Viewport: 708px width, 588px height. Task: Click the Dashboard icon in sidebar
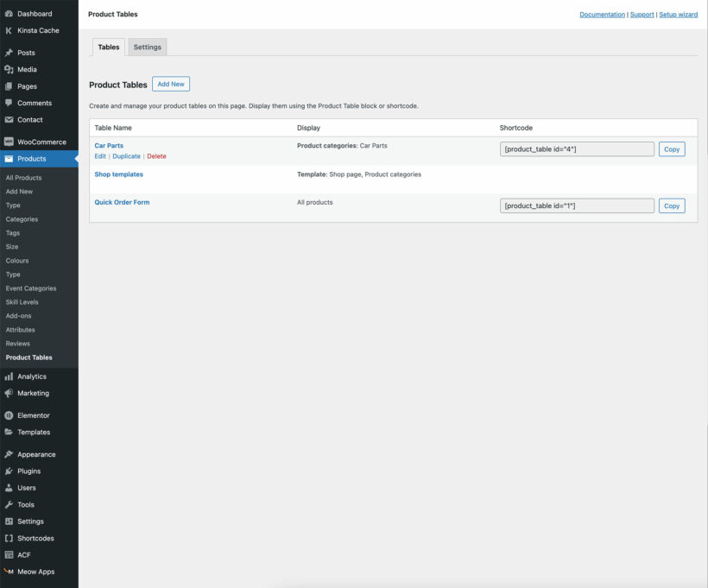coord(9,14)
